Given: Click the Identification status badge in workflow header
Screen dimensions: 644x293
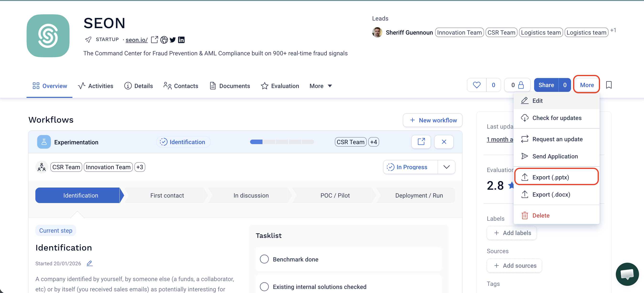Looking at the screenshot, I should pyautogui.click(x=183, y=142).
